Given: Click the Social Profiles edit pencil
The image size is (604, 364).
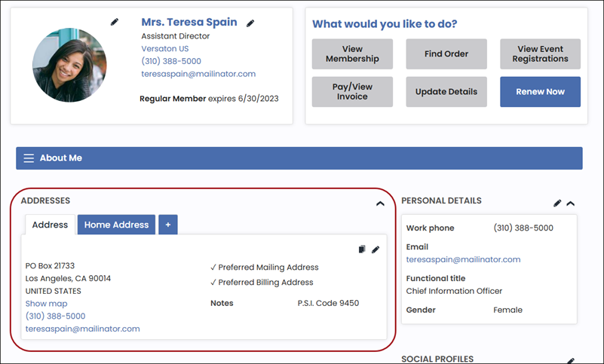Looking at the screenshot, I should coord(571,361).
